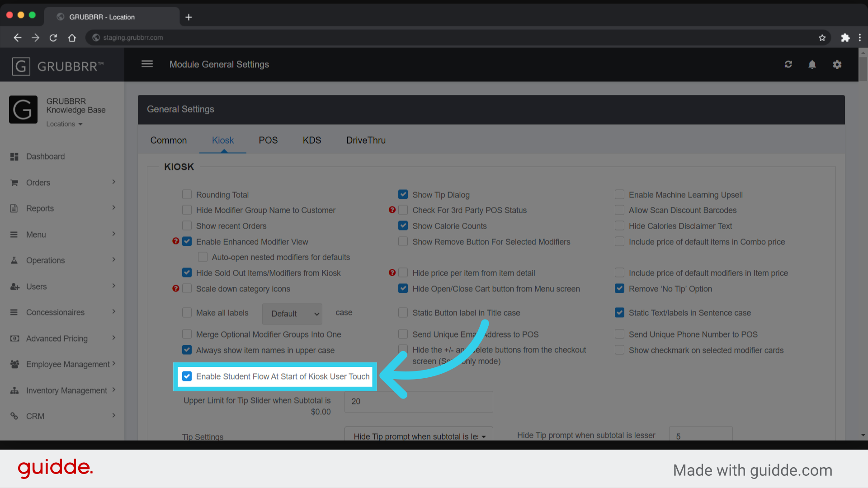Open the CRM menu item

point(35,416)
